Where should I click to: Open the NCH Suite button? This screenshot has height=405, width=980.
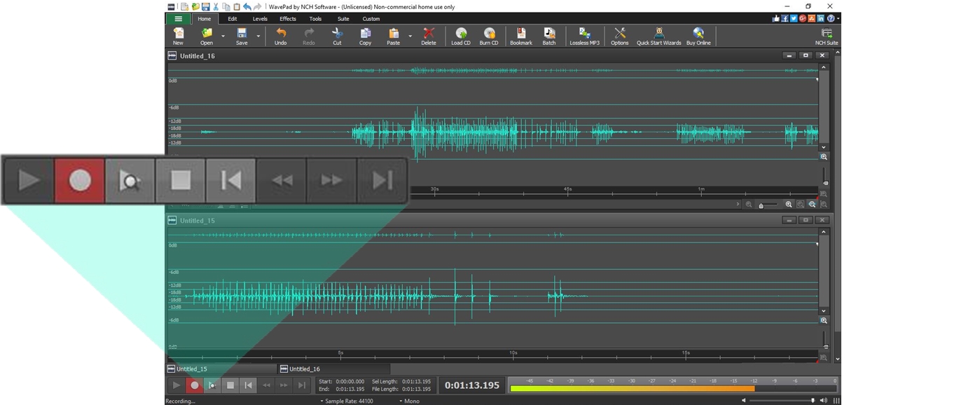coord(827,36)
